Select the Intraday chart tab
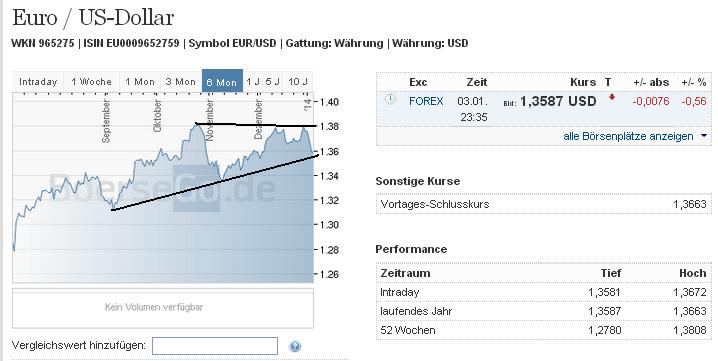The width and height of the screenshot is (718, 361). (x=38, y=82)
